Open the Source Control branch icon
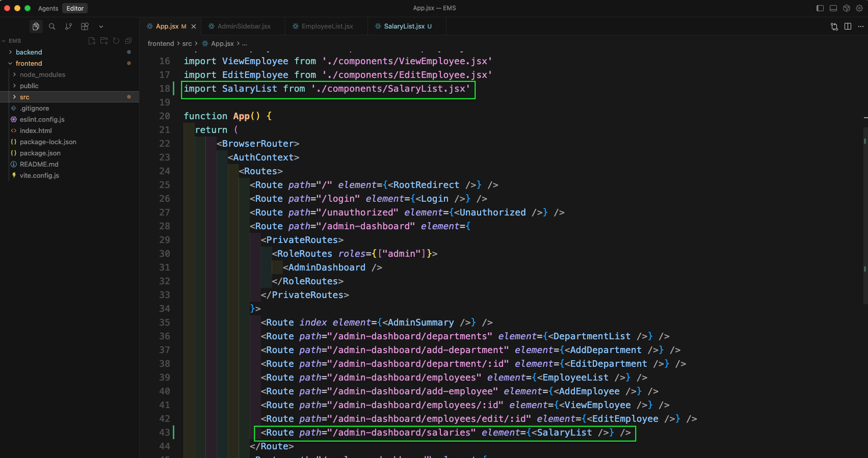The image size is (868, 458). click(x=68, y=26)
